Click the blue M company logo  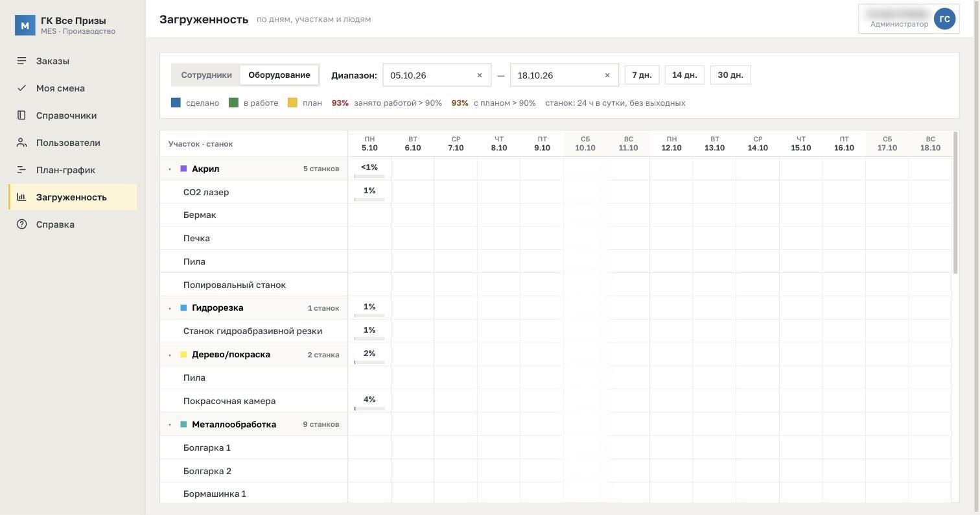25,25
